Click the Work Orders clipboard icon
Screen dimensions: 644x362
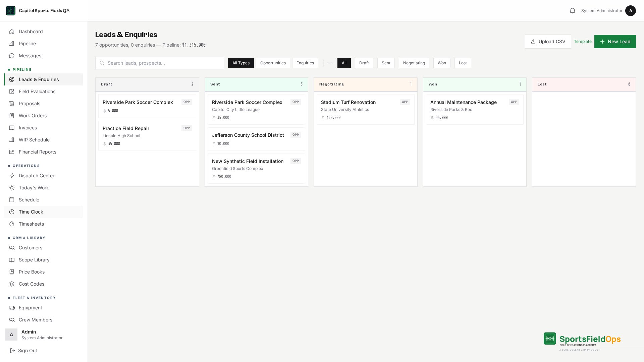coord(12,116)
